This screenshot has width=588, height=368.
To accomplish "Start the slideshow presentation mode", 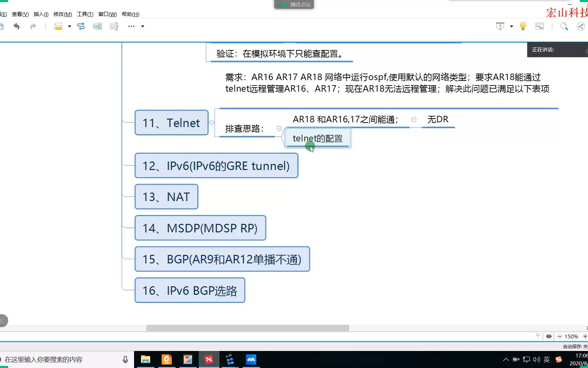I will pos(500,26).
